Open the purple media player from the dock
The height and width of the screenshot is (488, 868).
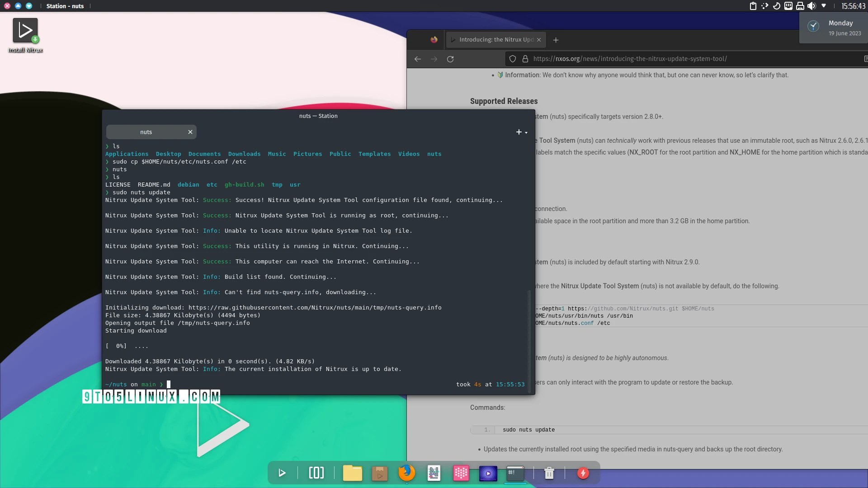(488, 473)
